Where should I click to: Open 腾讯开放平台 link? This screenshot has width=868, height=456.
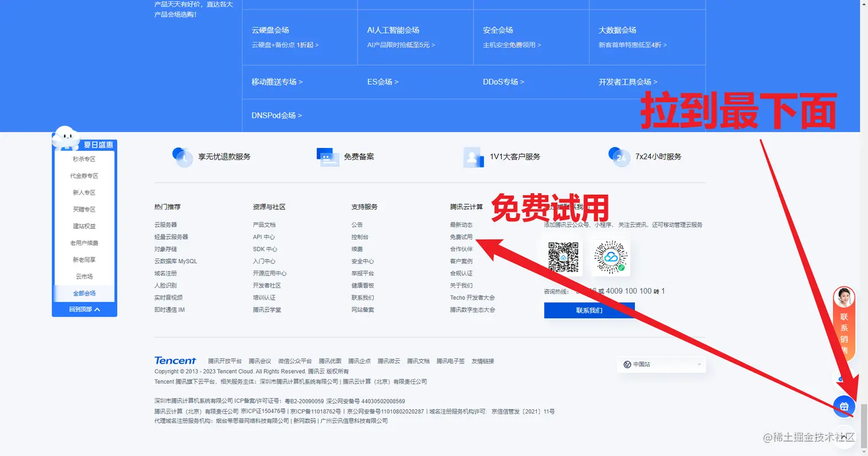coord(224,361)
